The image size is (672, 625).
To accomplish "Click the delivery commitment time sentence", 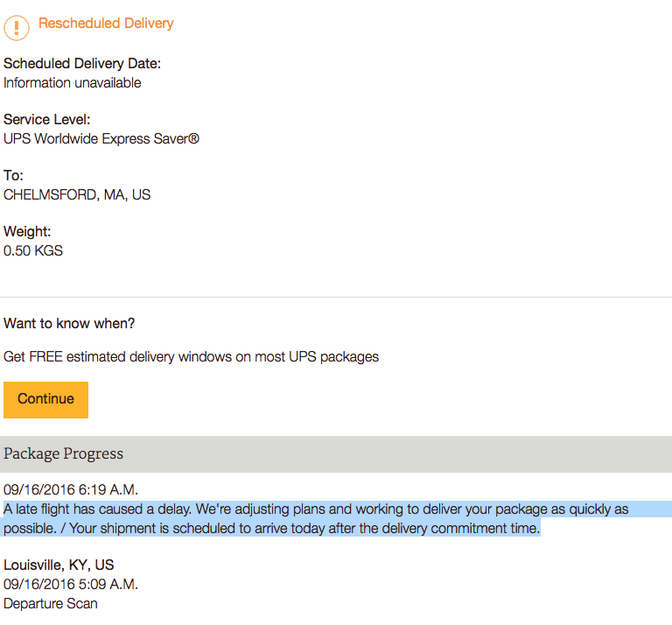I will [x=304, y=528].
